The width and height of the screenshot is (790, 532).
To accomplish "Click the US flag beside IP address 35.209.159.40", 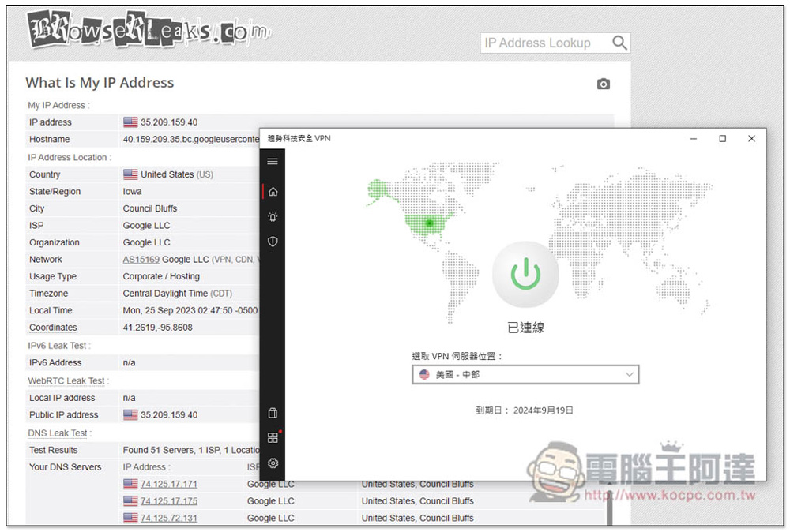I will pos(130,122).
